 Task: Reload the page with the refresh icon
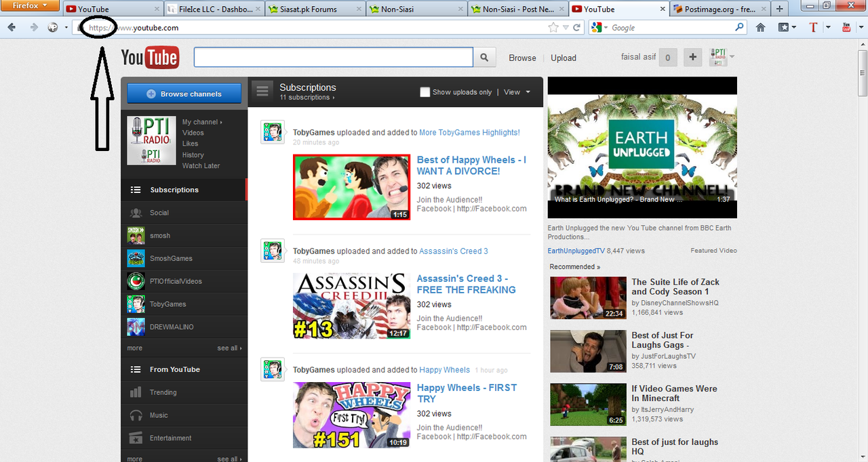(x=577, y=28)
